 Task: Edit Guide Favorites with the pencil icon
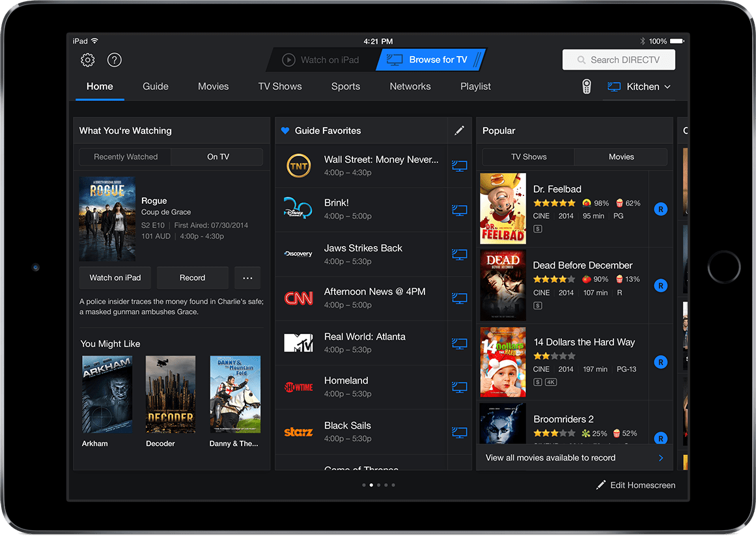pos(460,130)
